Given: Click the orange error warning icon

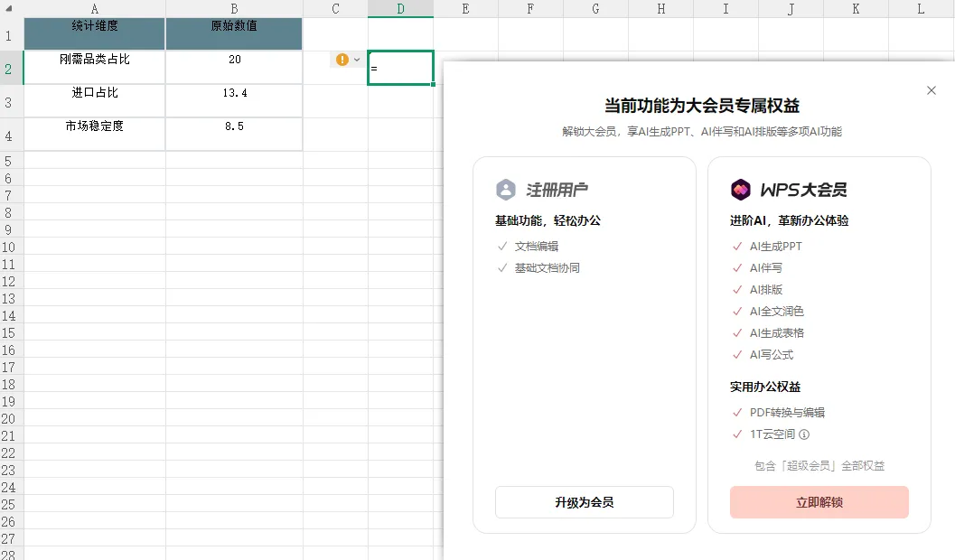Looking at the screenshot, I should 342,60.
